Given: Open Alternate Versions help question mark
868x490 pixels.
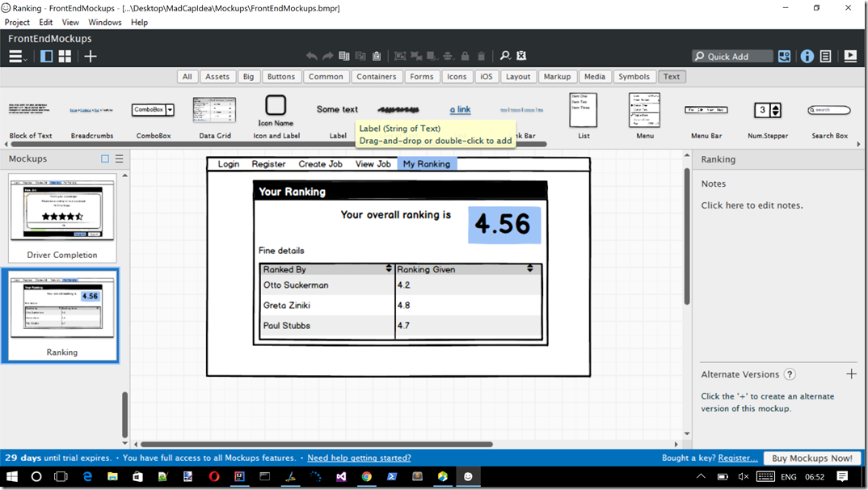Looking at the screenshot, I should tap(790, 374).
